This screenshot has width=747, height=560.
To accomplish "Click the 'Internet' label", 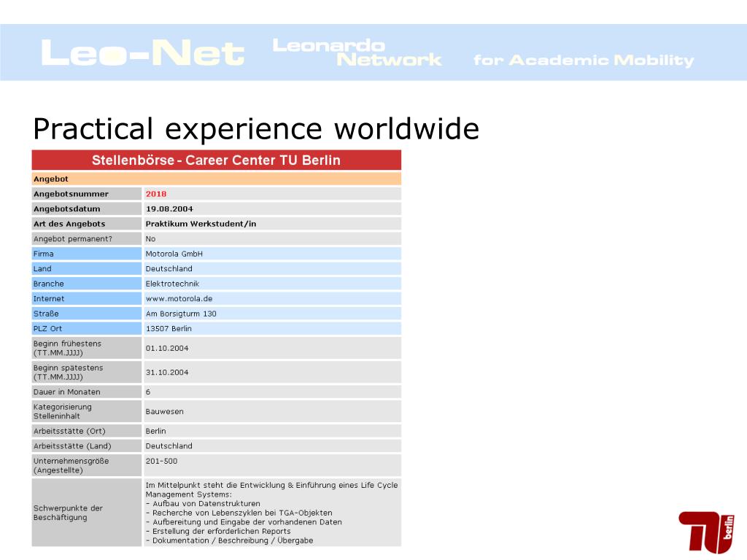I will click(x=49, y=298).
